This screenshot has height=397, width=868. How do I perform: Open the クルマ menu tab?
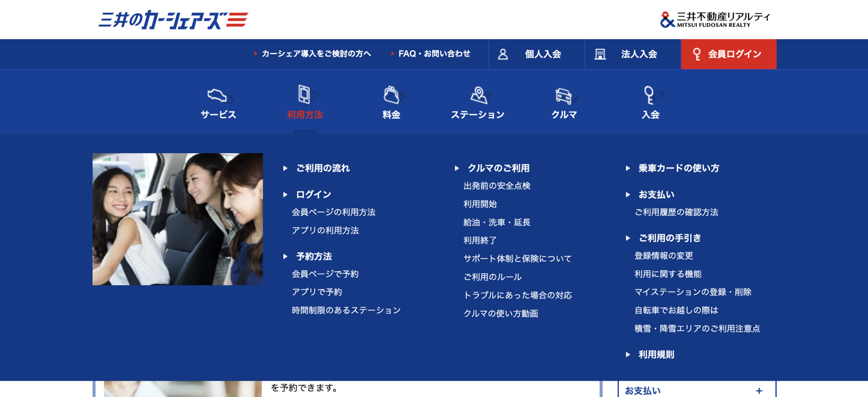point(564,103)
